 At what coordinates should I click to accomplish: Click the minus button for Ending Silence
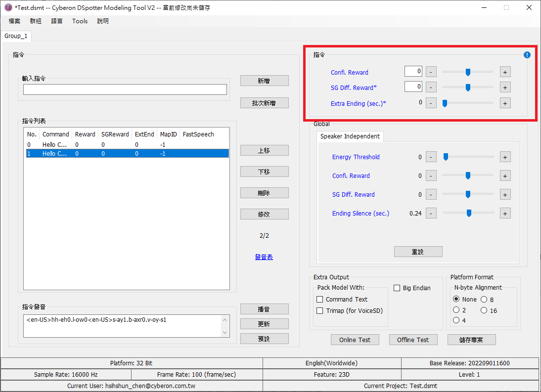click(x=431, y=214)
